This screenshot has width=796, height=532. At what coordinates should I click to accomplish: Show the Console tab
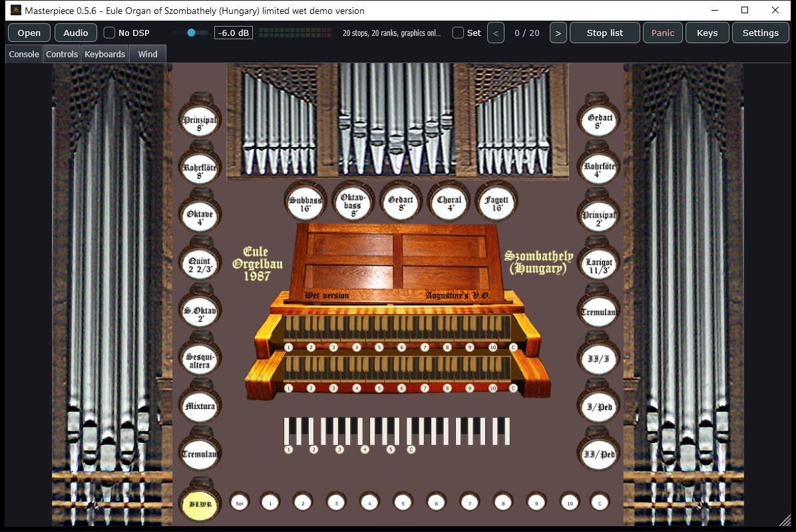pos(24,54)
